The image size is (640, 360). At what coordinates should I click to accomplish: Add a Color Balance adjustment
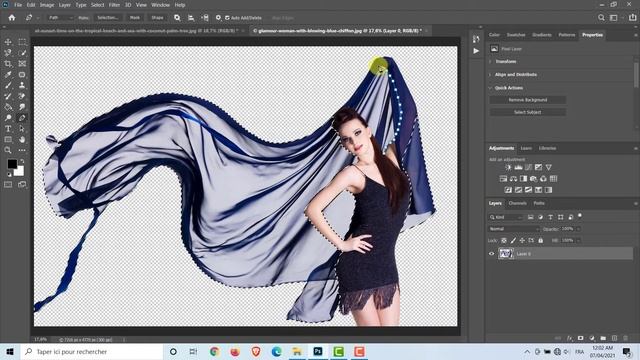pyautogui.click(x=513, y=179)
